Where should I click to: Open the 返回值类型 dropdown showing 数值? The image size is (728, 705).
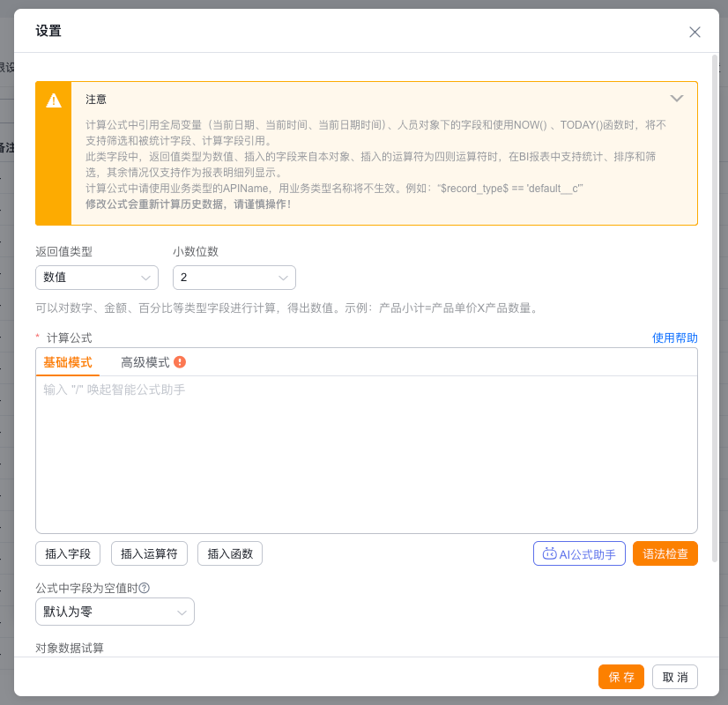click(97, 278)
